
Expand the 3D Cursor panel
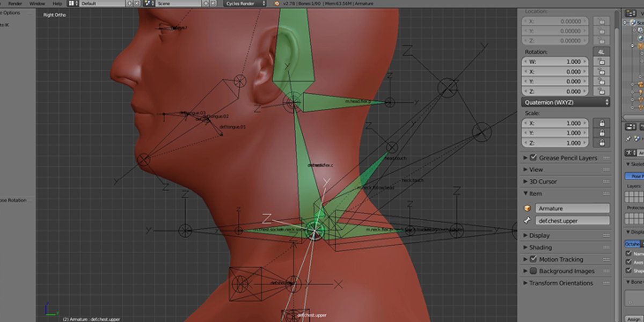[543, 181]
